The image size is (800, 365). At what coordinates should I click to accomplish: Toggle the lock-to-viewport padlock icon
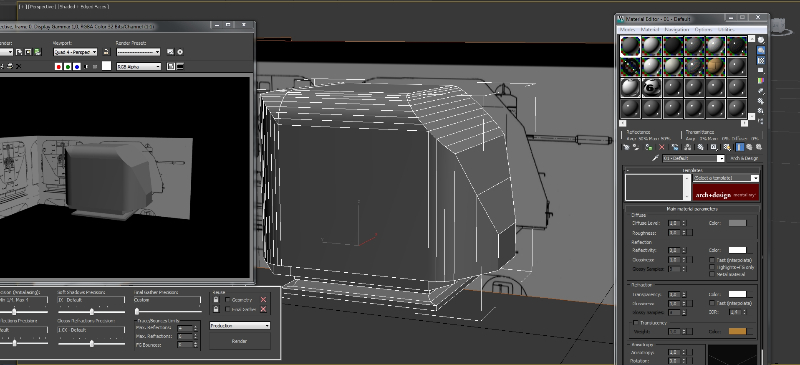click(x=106, y=52)
